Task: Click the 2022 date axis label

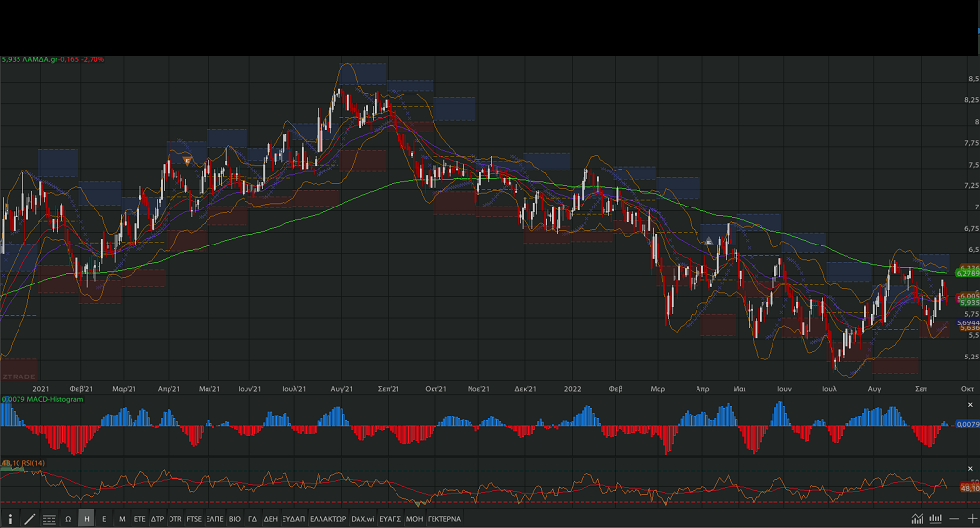Action: point(572,389)
